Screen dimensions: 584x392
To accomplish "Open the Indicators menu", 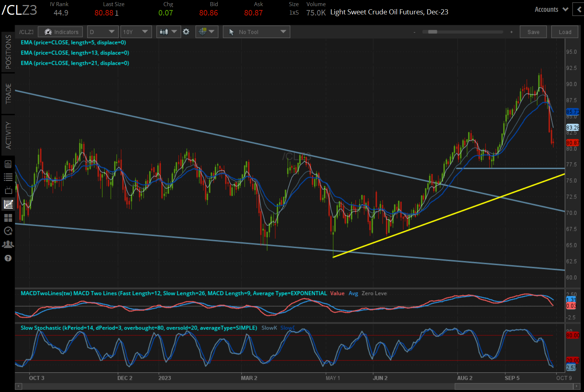I will click(60, 32).
